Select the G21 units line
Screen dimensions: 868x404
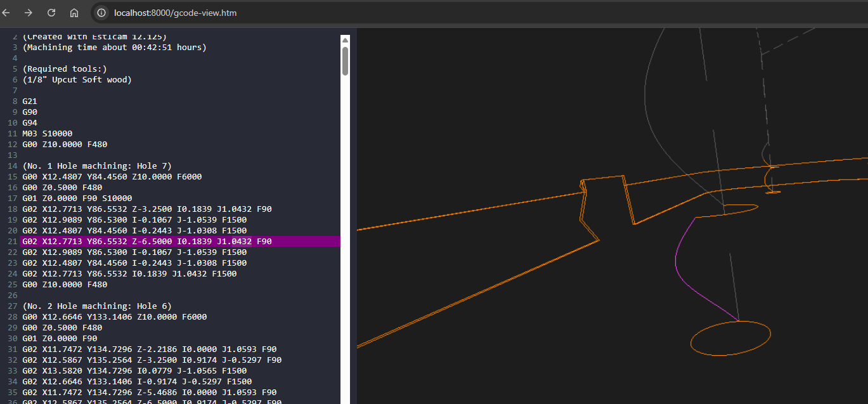[29, 101]
